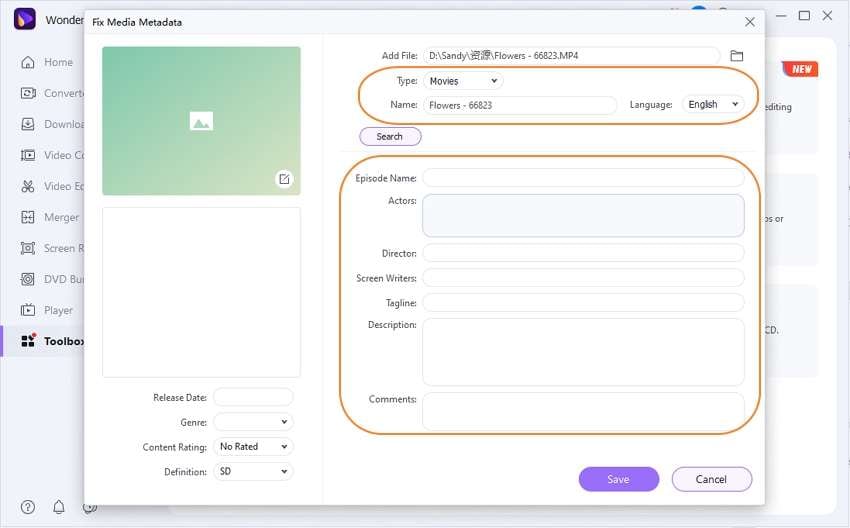Image resolution: width=850 pixels, height=528 pixels.
Task: Expand the Genre dropdown
Action: point(253,422)
